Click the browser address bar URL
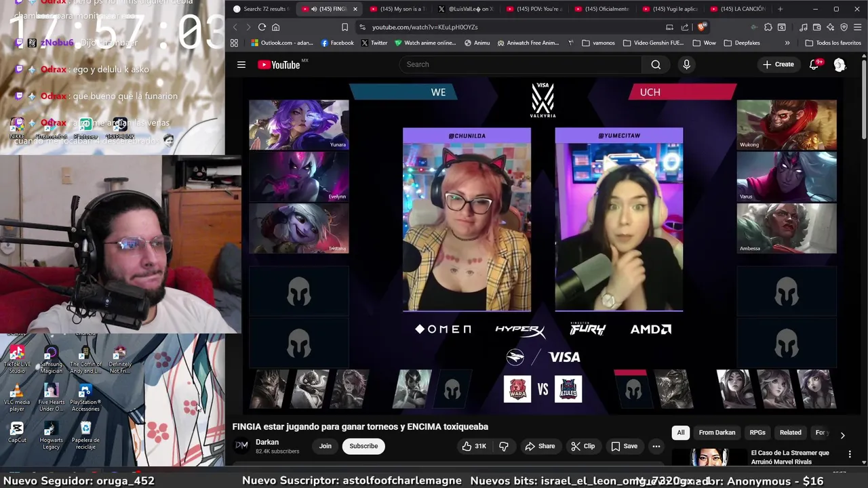 pyautogui.click(x=425, y=27)
